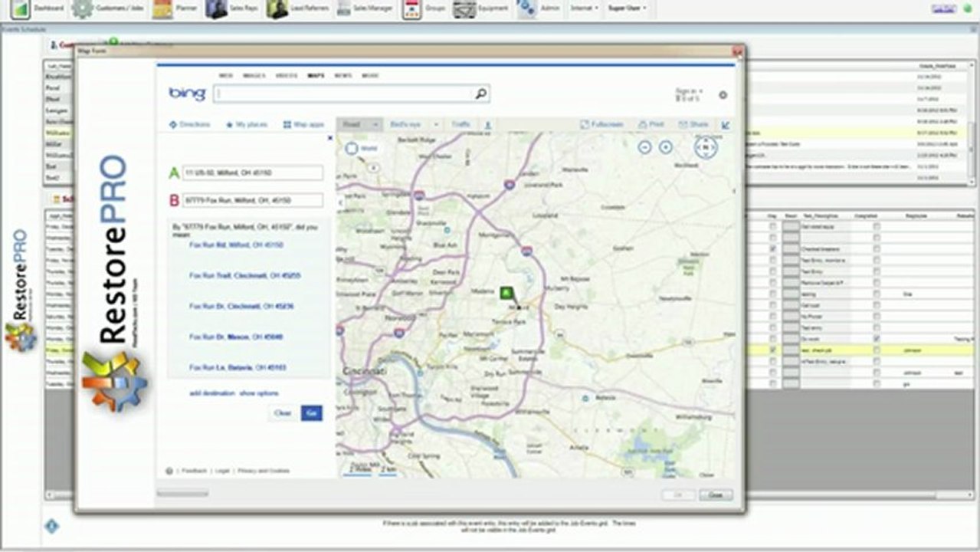Image resolution: width=980 pixels, height=552 pixels.
Task: Toggle Flag checkbox on the yellow highlighted row
Action: [x=772, y=350]
